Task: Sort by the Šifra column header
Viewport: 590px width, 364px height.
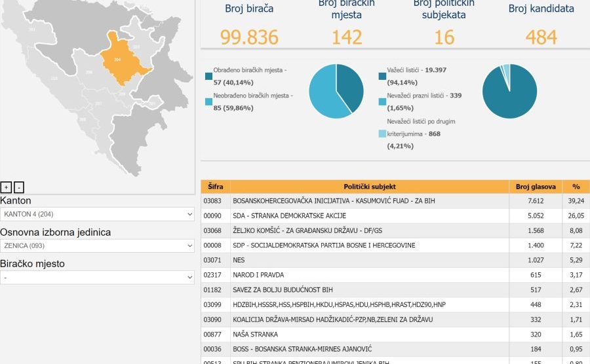Action: (215, 187)
